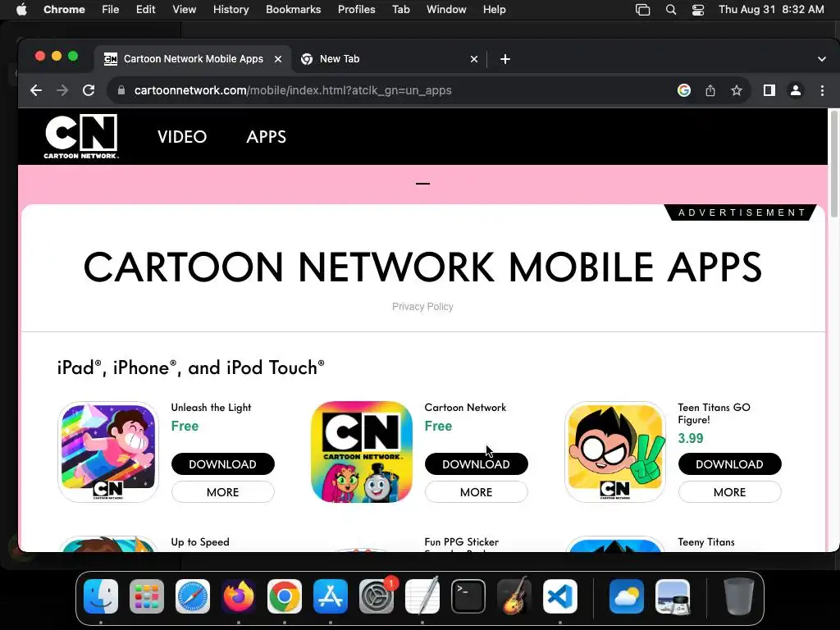This screenshot has height=630, width=840.
Task: Reload the page with the refresh icon
Action: tap(89, 90)
